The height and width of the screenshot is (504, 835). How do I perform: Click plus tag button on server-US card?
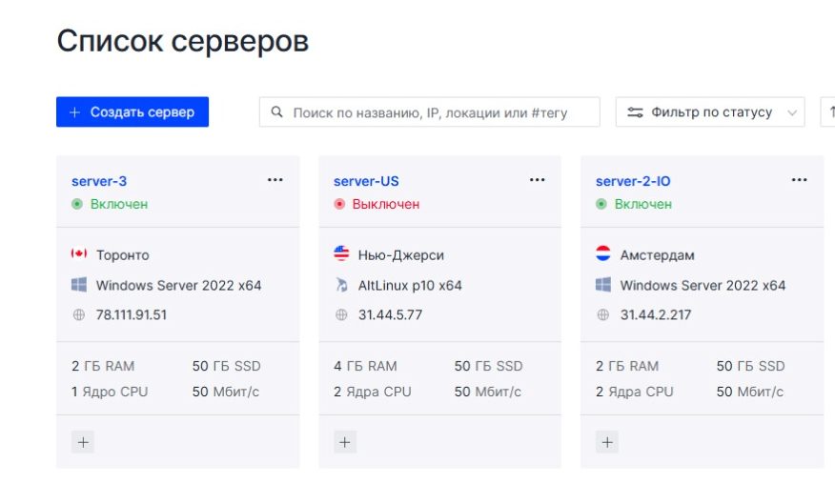345,442
